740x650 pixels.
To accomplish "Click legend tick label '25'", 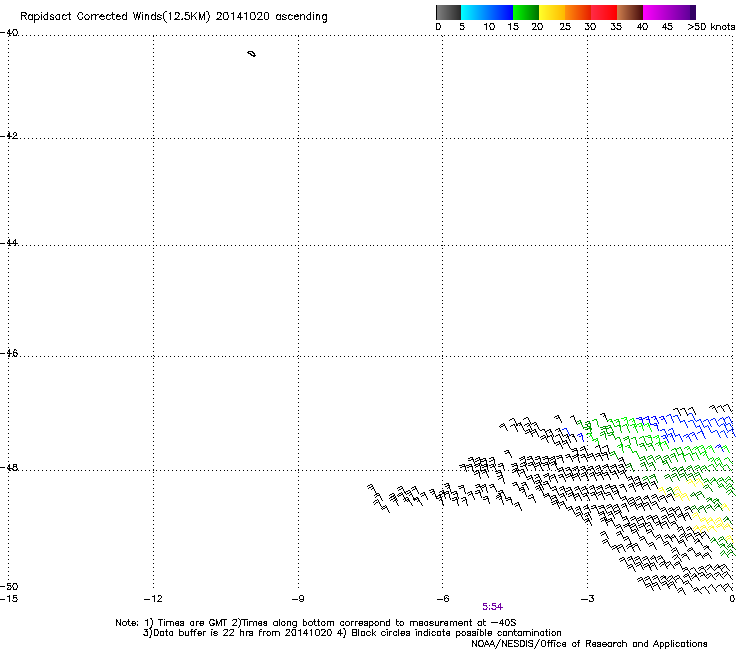I will (x=565, y=27).
